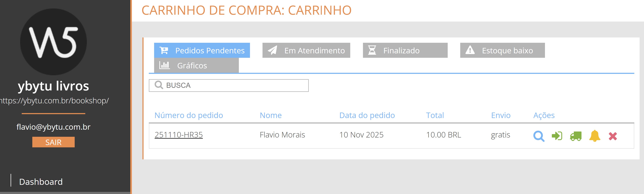The width and height of the screenshot is (644, 194).
Task: Open Dashboard in the sidebar menu
Action: [x=41, y=182]
